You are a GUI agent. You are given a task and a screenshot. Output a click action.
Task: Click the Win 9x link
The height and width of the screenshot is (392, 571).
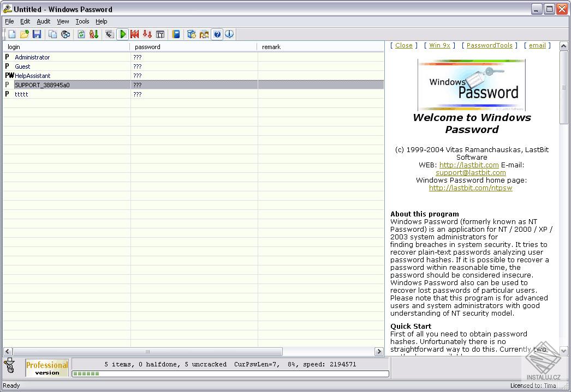(439, 45)
